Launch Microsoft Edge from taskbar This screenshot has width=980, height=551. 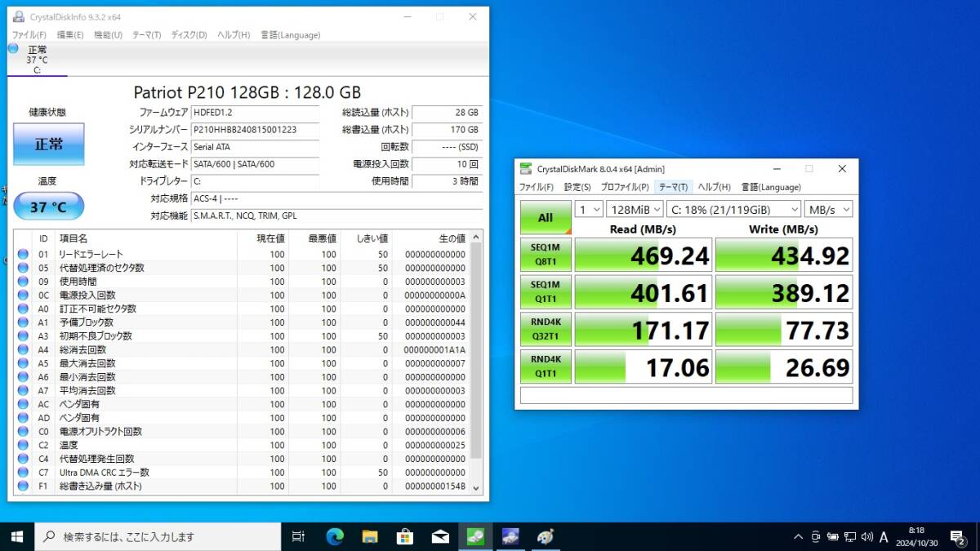(334, 536)
